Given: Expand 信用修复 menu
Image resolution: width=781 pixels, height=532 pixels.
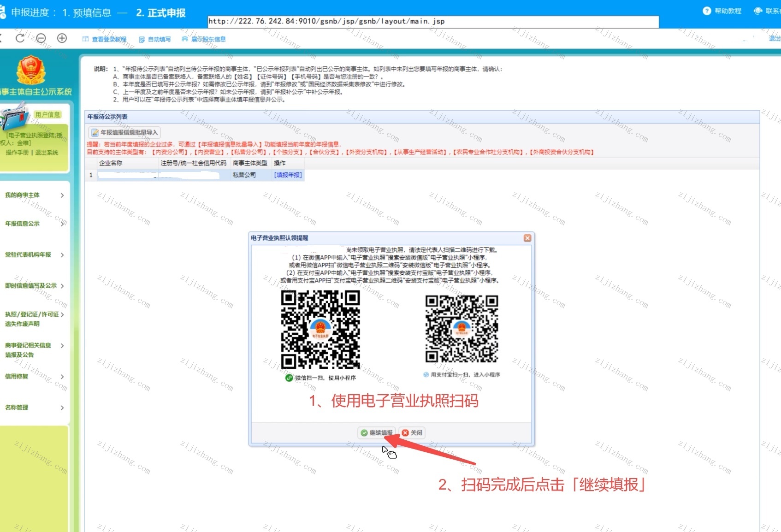Looking at the screenshot, I should pos(35,376).
